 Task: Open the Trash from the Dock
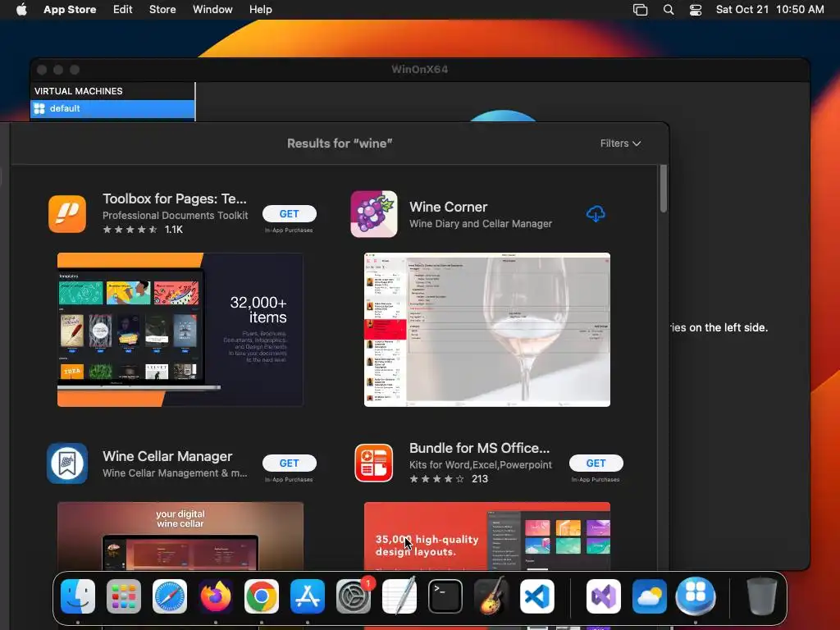pos(762,596)
